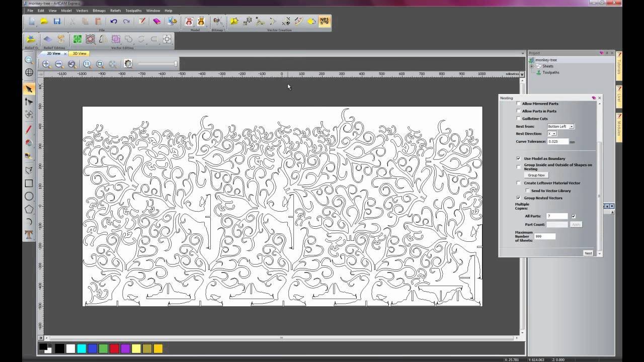Click the Zoom In magnifier icon
The height and width of the screenshot is (362, 644).
[46, 64]
